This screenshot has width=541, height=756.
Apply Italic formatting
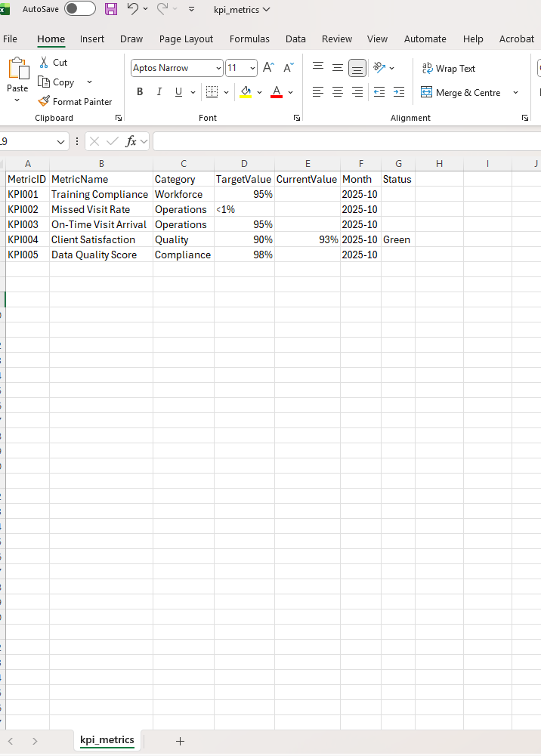[x=159, y=91]
